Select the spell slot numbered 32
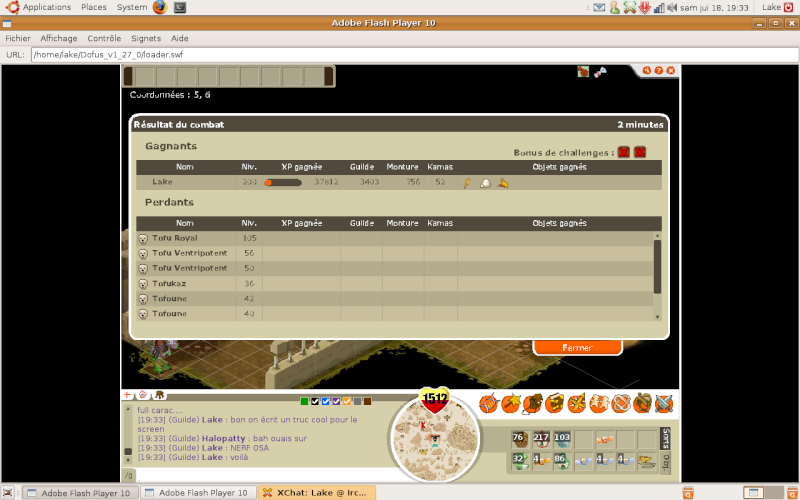Screen dimensions: 800x500 520,461
